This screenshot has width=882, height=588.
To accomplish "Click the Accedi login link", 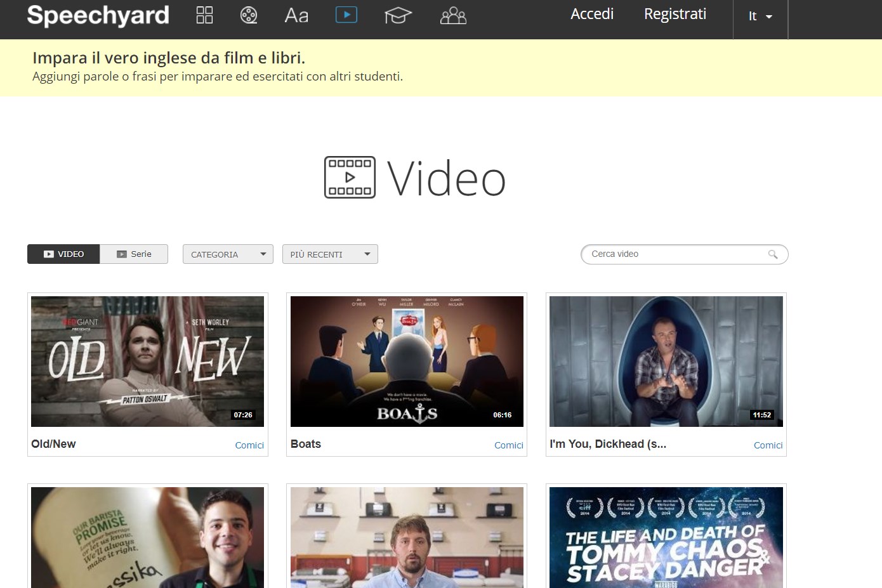I will (x=592, y=14).
